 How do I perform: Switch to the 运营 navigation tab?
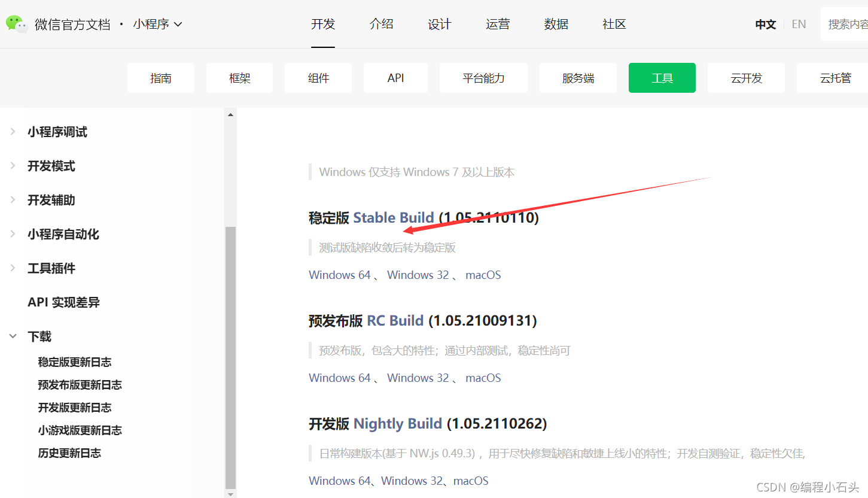[x=498, y=24]
